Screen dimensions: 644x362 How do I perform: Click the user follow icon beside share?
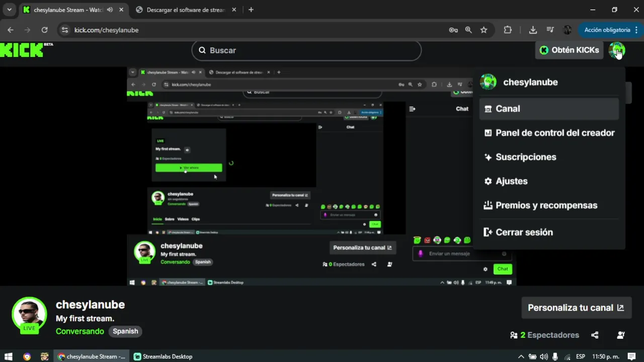coord(621,335)
